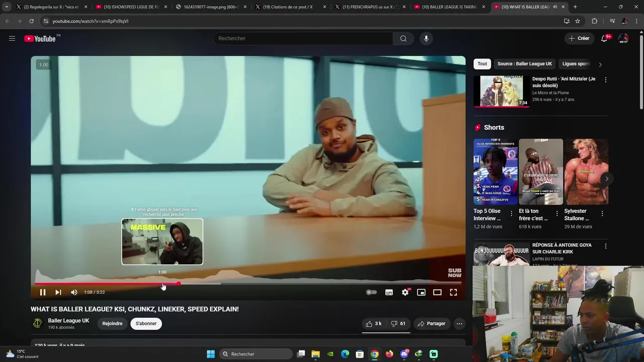
Task: Seek on the video progress bar
Action: pos(248,284)
